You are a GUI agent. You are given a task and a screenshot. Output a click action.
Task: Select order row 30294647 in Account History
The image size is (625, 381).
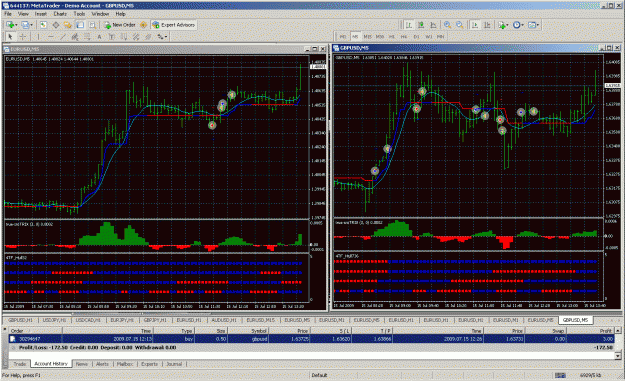click(311, 339)
